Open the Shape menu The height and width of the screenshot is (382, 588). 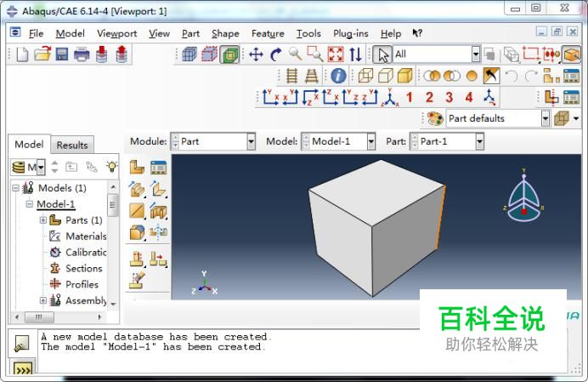click(x=225, y=33)
